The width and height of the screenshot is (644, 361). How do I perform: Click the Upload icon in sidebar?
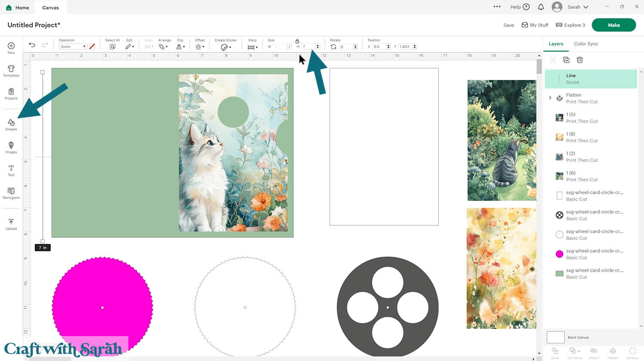pos(11,224)
